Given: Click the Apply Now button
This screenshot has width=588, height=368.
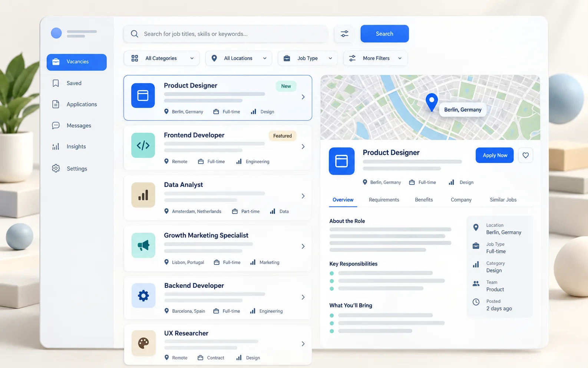Looking at the screenshot, I should 495,155.
